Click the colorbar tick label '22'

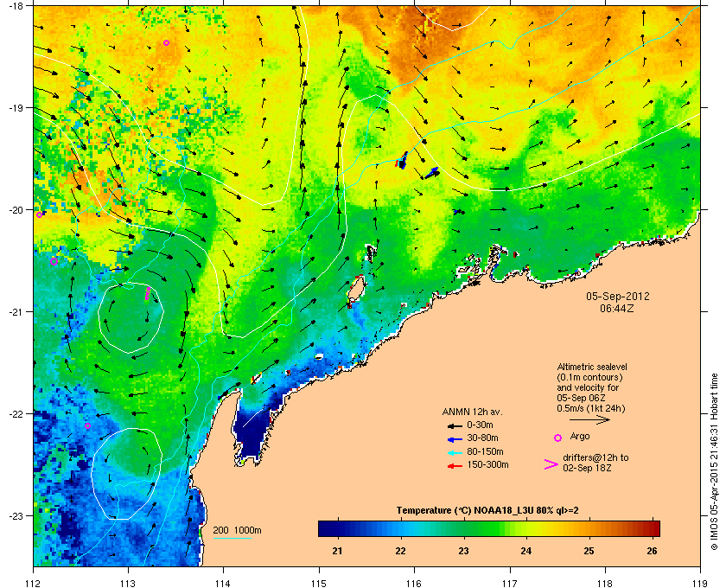click(400, 552)
